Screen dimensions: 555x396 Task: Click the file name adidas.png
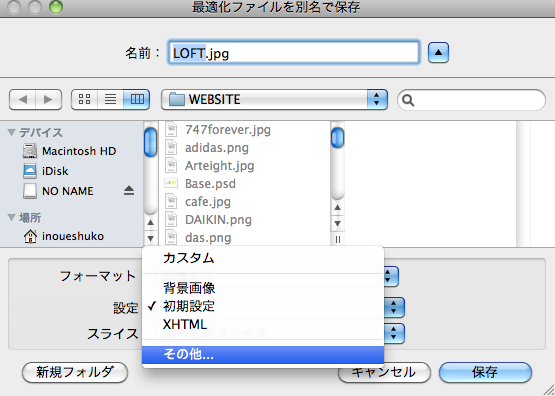(x=217, y=148)
